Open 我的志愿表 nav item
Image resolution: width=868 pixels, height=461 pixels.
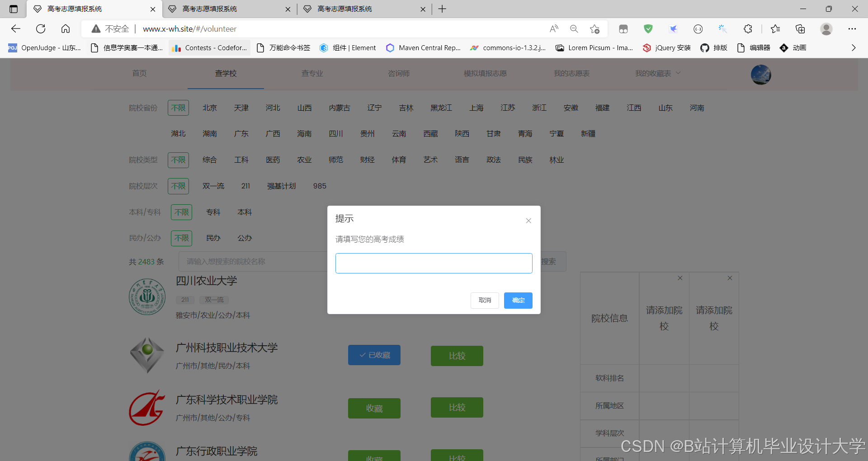(x=571, y=73)
